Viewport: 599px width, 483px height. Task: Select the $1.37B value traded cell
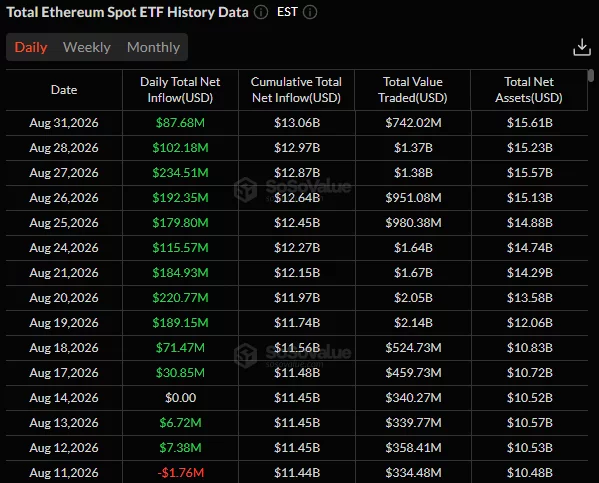(413, 147)
